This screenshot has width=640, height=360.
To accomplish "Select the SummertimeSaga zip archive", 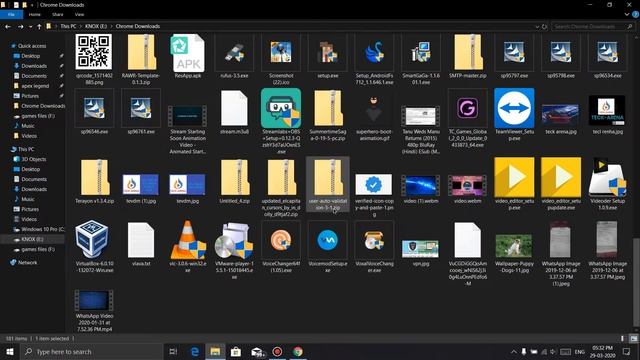I will point(328,108).
